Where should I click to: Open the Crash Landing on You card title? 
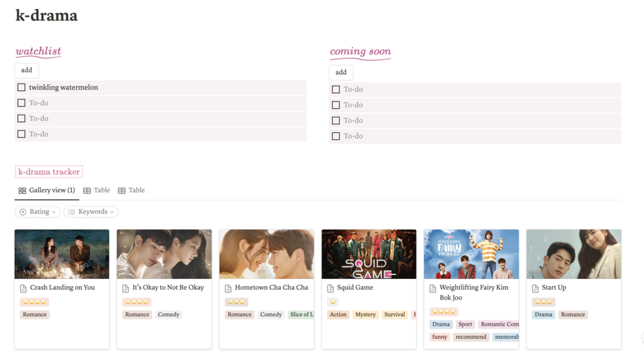coord(62,287)
